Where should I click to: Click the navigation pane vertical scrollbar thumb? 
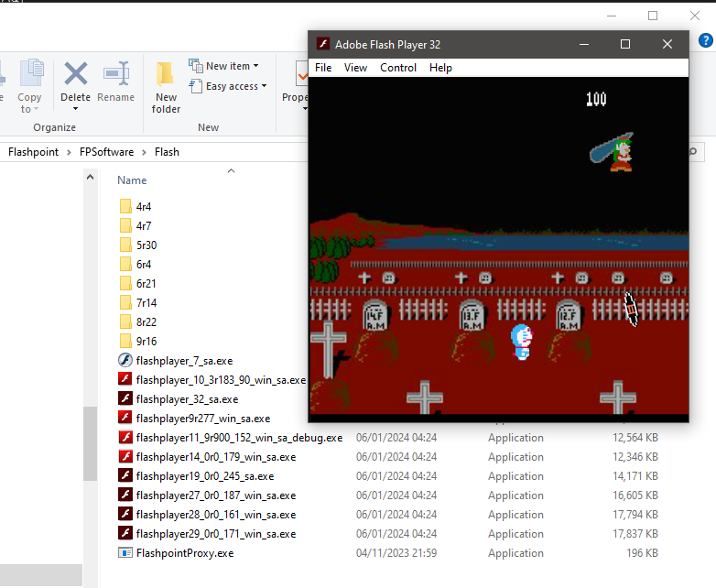coord(90,443)
